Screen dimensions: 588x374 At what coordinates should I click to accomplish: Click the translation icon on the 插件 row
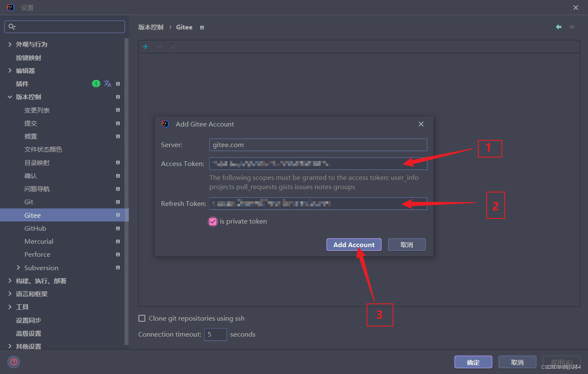coord(108,84)
